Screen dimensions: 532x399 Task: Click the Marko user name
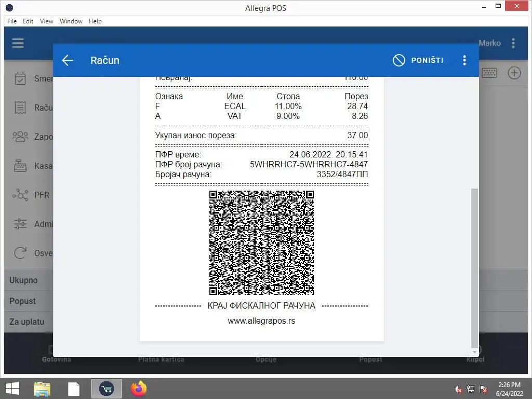point(489,43)
